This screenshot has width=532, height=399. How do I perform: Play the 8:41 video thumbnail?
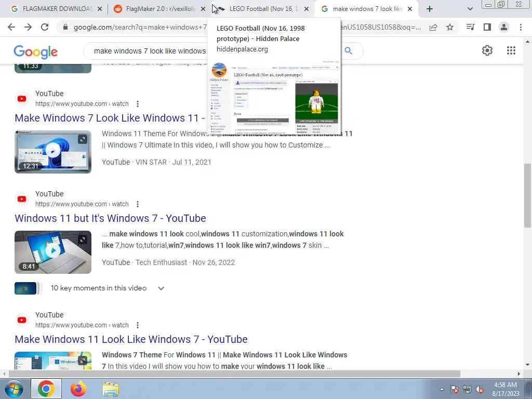(53, 252)
